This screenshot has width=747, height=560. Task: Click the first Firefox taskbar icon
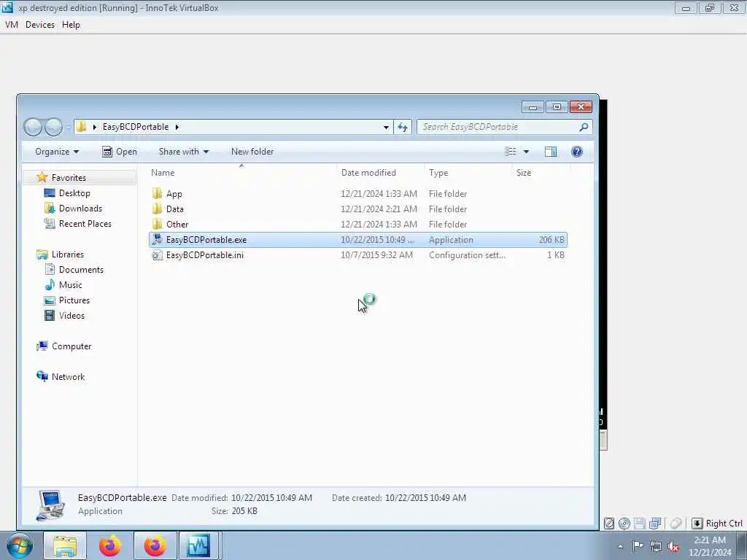110,545
